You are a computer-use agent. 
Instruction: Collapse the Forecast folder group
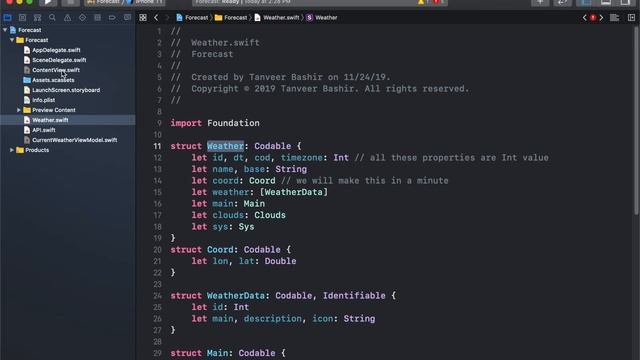point(12,40)
